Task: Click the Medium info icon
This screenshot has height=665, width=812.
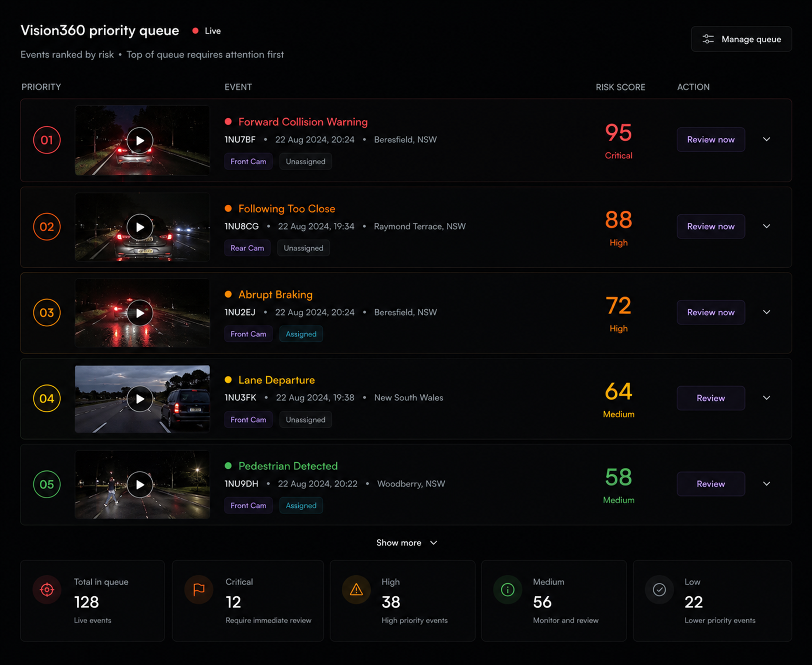Action: coord(508,590)
